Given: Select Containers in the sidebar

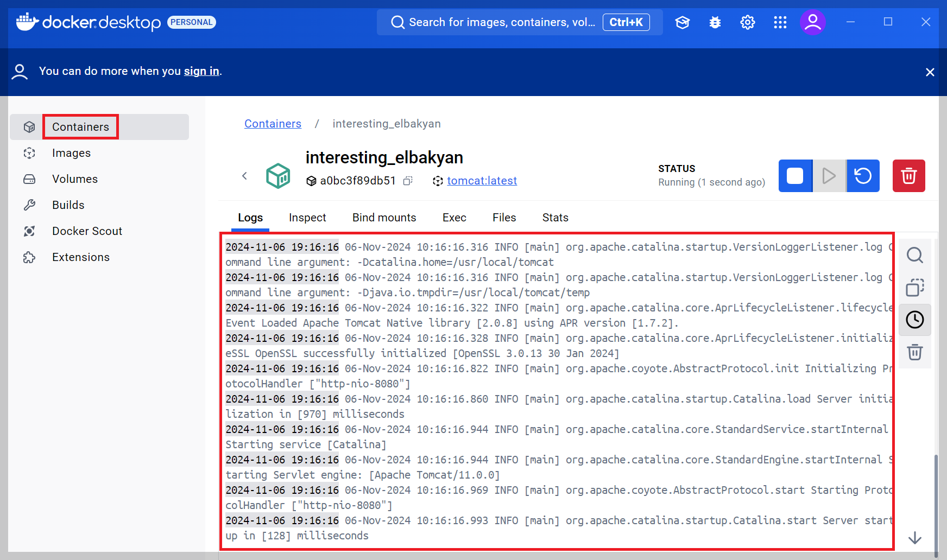Looking at the screenshot, I should click(99, 127).
